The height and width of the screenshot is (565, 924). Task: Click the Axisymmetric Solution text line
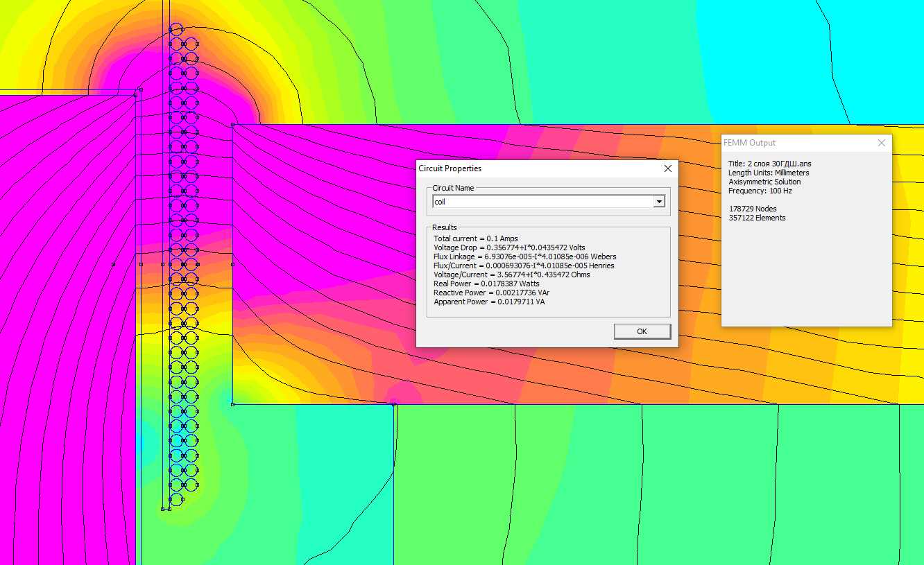point(764,182)
